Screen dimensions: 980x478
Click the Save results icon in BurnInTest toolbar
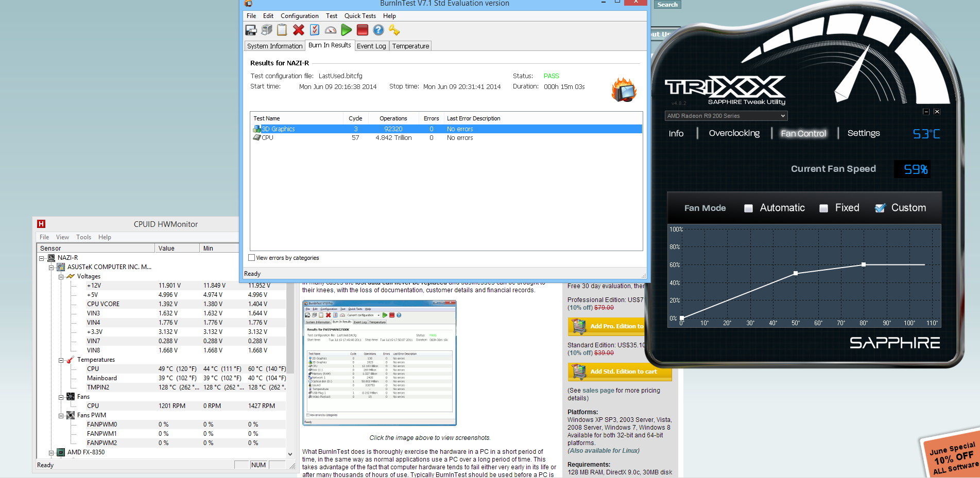(x=251, y=30)
